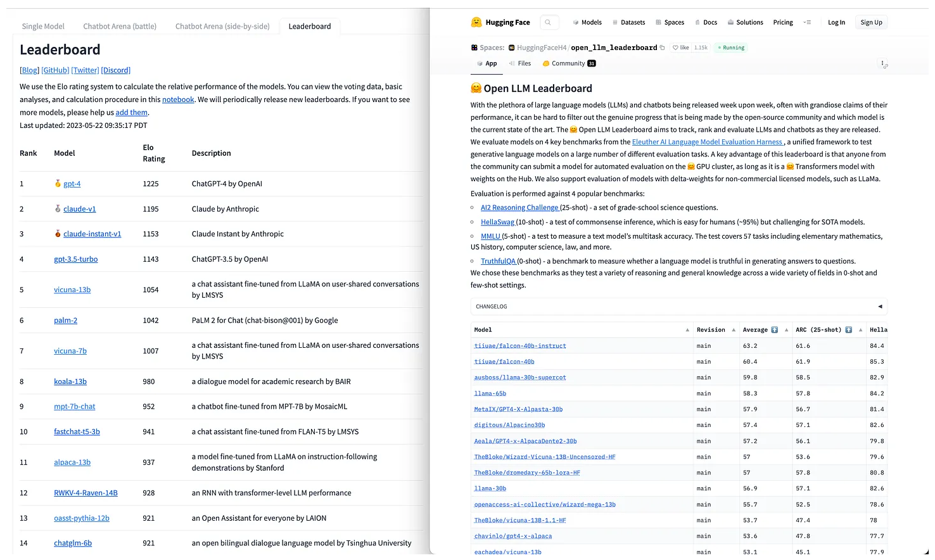This screenshot has height=560, width=935.
Task: Open the Models nav item
Action: tap(587, 22)
